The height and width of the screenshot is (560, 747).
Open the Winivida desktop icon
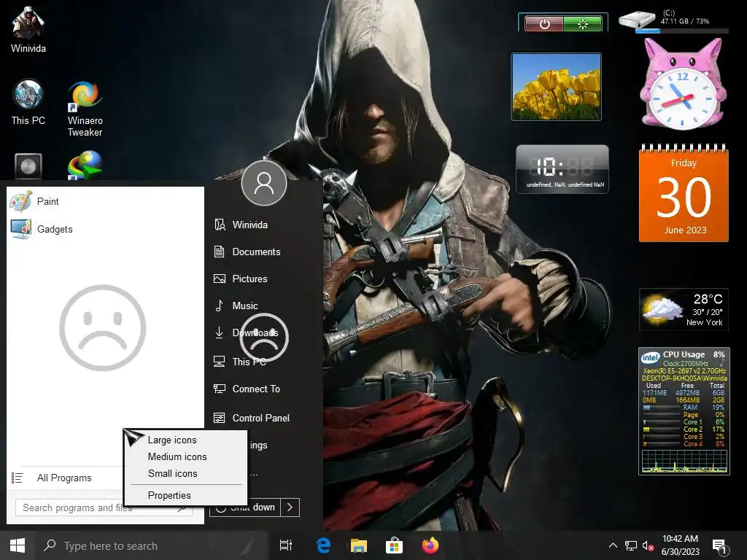coord(28,28)
